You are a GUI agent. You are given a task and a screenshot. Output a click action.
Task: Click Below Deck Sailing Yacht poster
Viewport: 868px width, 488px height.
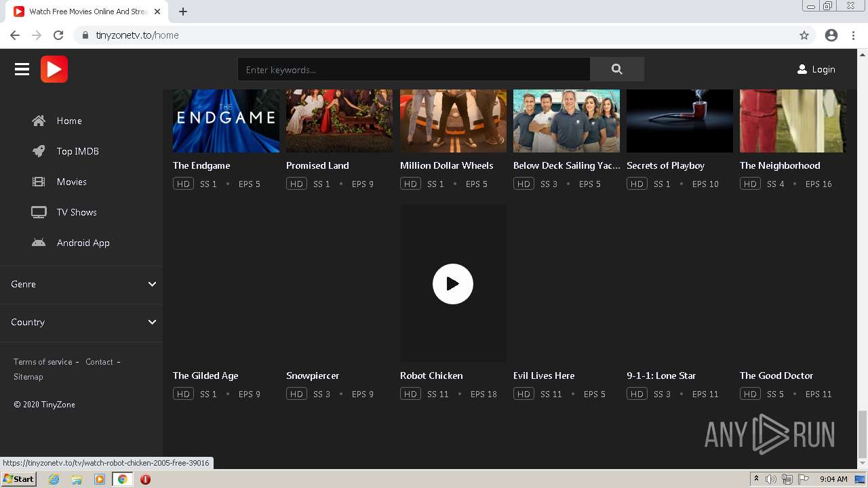pos(566,121)
